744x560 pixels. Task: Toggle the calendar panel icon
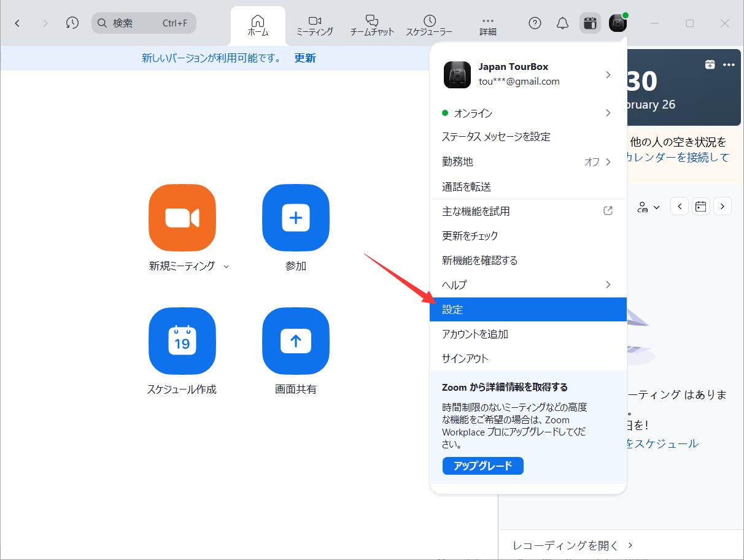590,23
